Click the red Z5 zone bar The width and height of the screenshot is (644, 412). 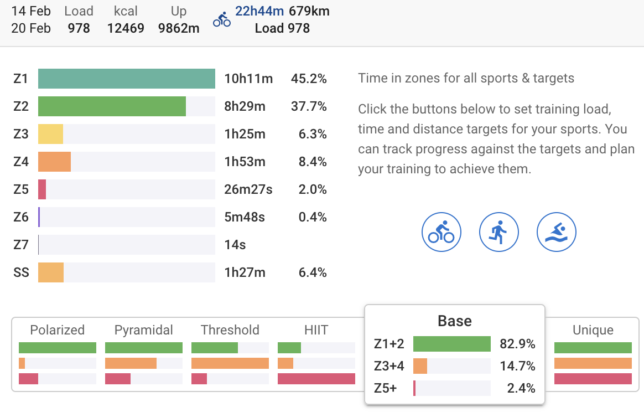42,189
